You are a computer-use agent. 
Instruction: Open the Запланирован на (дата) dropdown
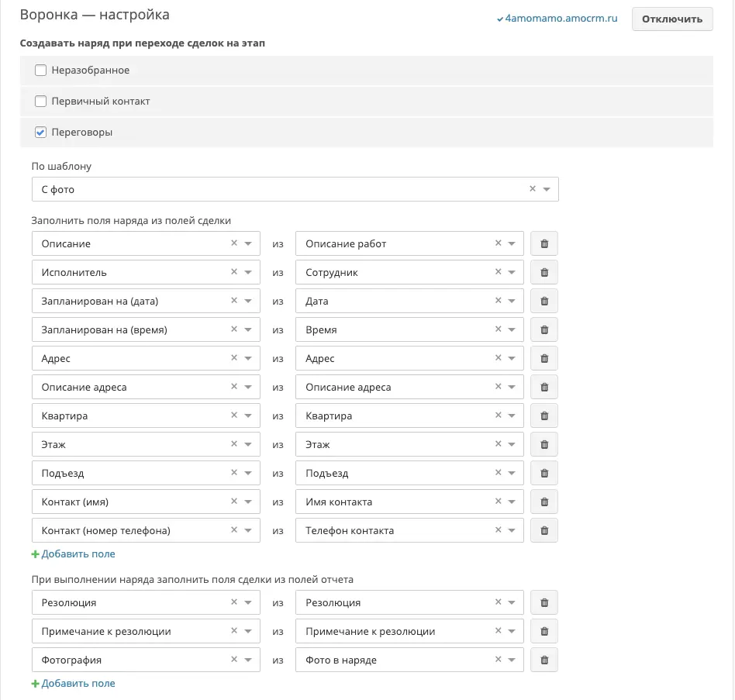[248, 301]
